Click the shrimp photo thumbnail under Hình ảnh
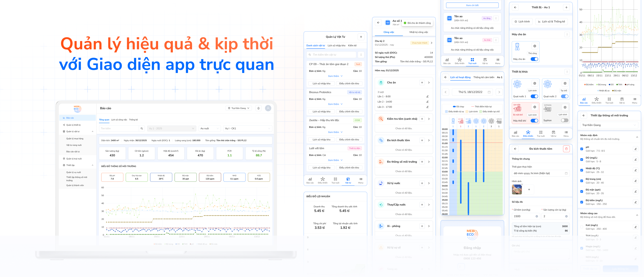The image size is (644, 277). pos(517,189)
